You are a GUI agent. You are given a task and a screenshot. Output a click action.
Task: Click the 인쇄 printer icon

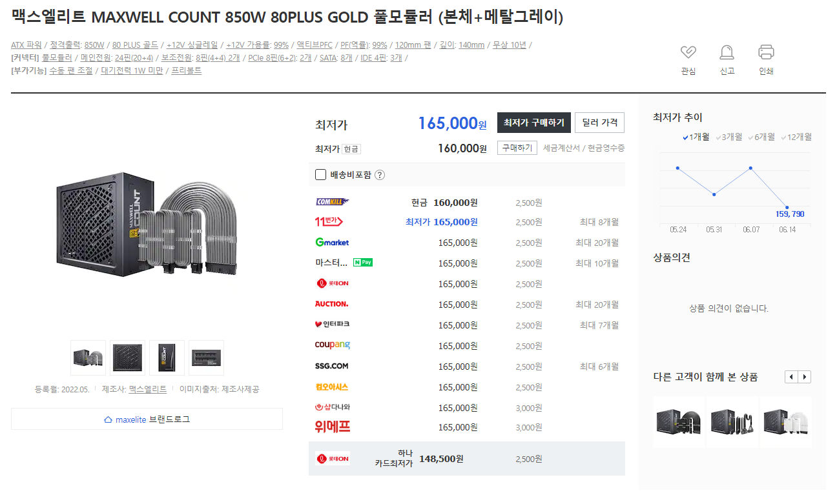click(x=766, y=52)
